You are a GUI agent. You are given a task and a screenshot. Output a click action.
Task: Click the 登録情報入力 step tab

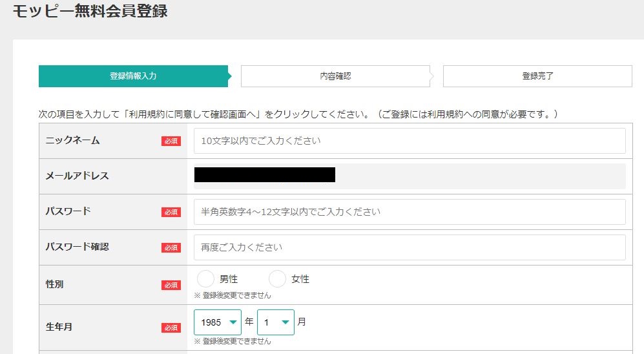[x=134, y=76]
